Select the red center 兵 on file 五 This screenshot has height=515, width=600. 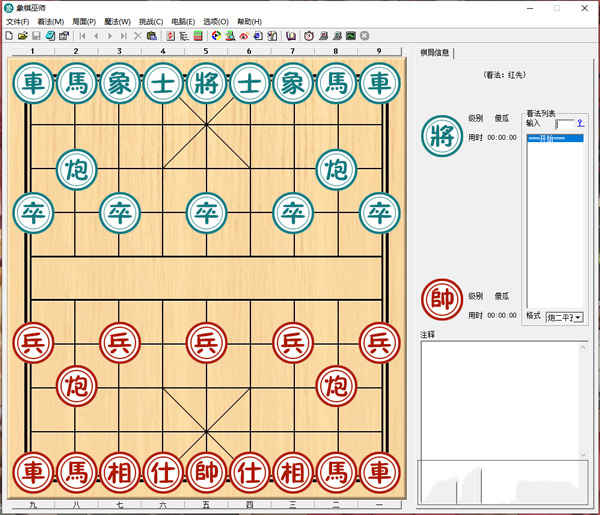(206, 342)
